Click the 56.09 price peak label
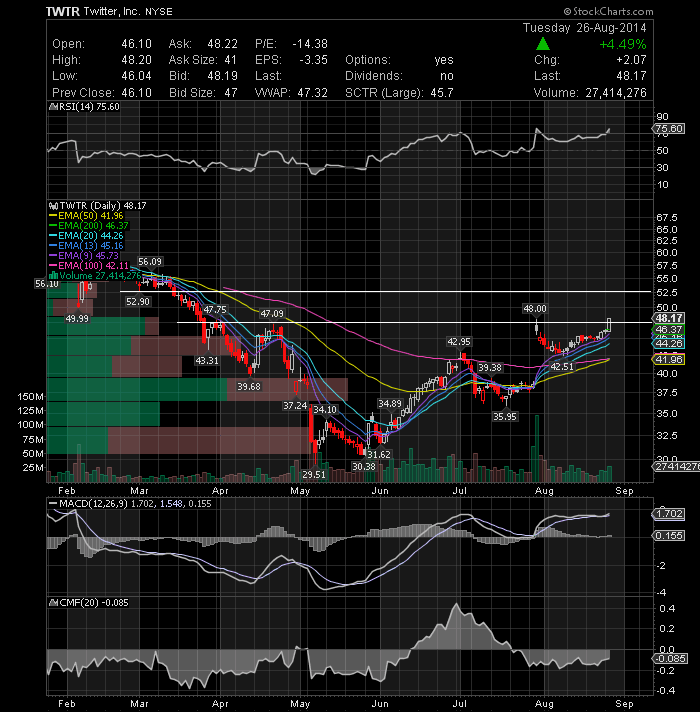This screenshot has height=712, width=700. tap(150, 262)
